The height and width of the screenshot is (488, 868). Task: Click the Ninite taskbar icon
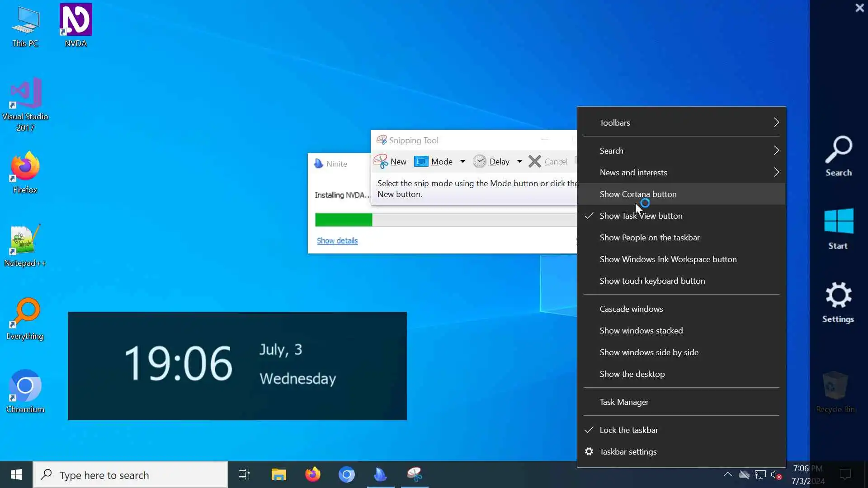pyautogui.click(x=380, y=474)
